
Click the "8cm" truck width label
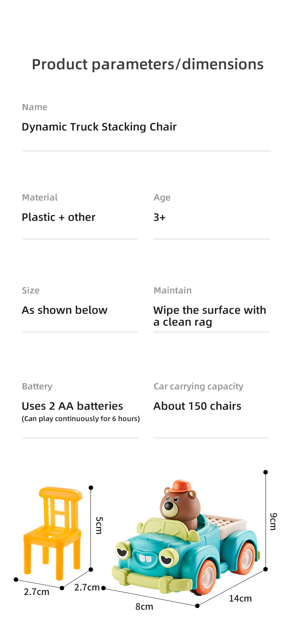(x=144, y=607)
